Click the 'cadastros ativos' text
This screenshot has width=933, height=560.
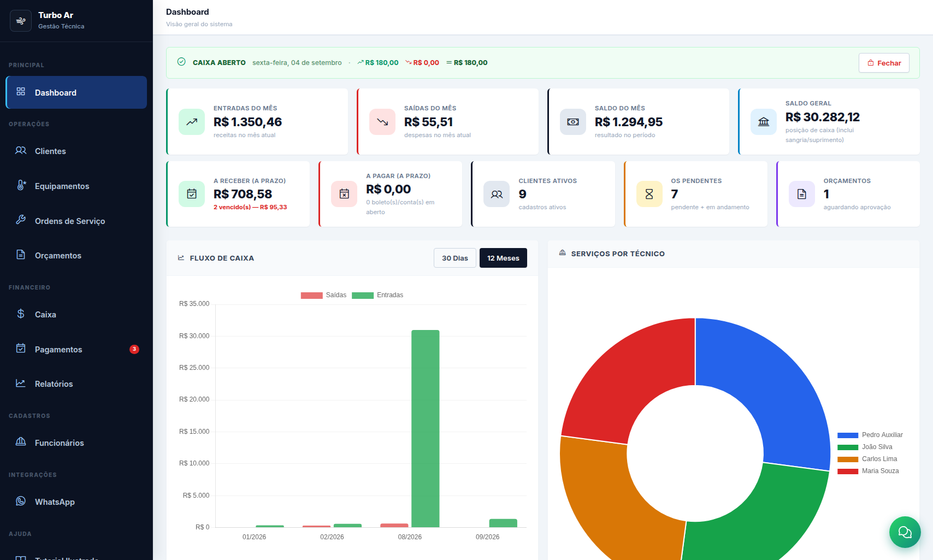pos(542,207)
